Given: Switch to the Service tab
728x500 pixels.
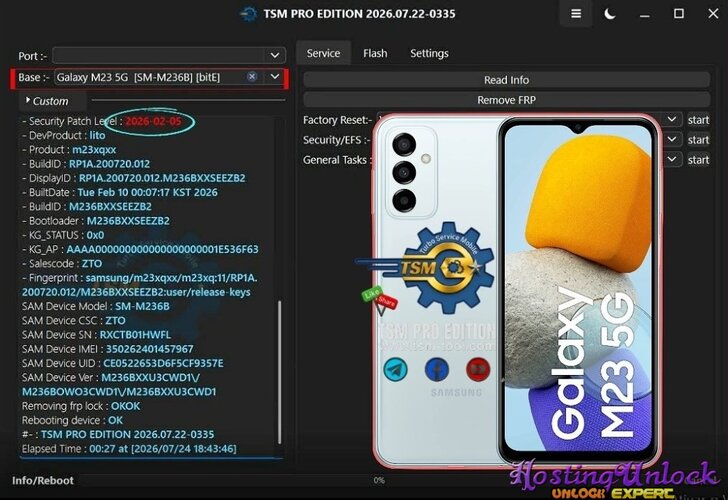Looking at the screenshot, I should pyautogui.click(x=323, y=53).
